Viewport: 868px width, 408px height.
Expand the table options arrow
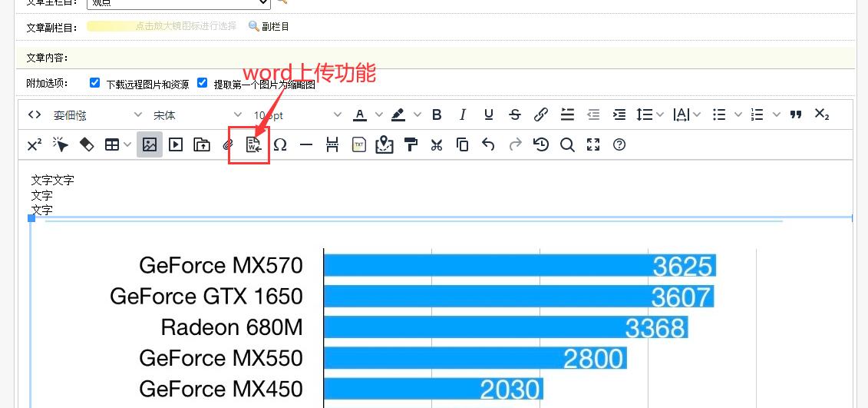click(x=128, y=144)
